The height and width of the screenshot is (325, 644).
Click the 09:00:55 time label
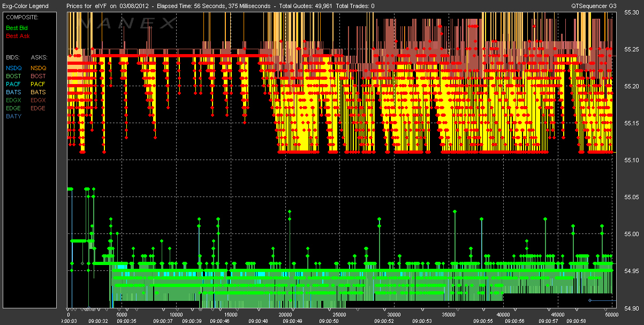(x=484, y=321)
